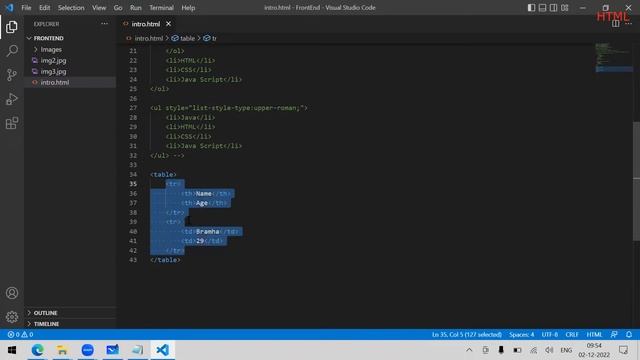Open the Help menu

click(x=188, y=8)
